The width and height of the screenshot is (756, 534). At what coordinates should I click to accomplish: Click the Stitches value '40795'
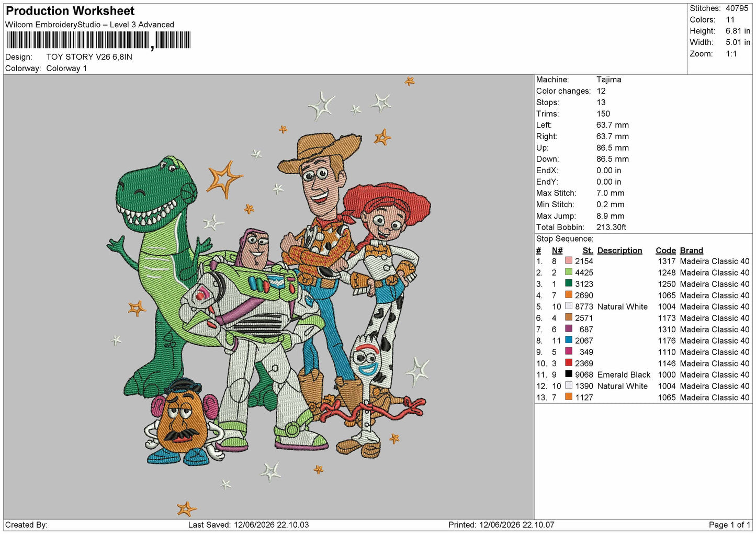[737, 8]
